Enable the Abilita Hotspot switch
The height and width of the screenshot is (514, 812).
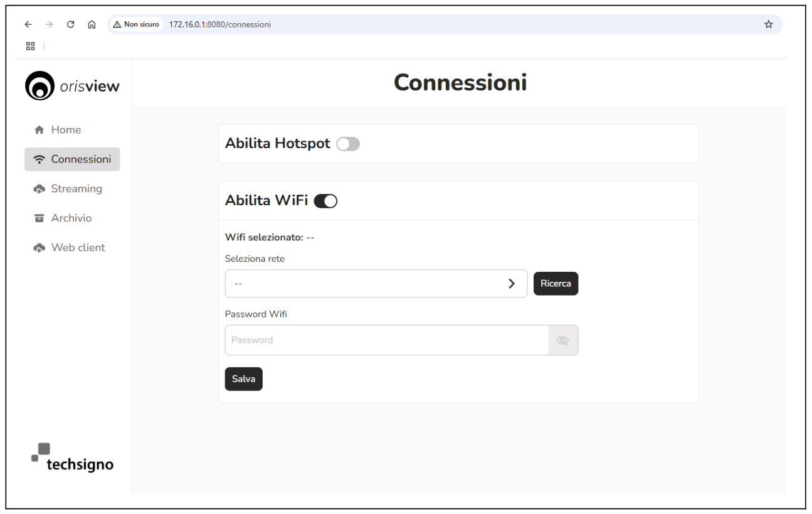click(347, 144)
